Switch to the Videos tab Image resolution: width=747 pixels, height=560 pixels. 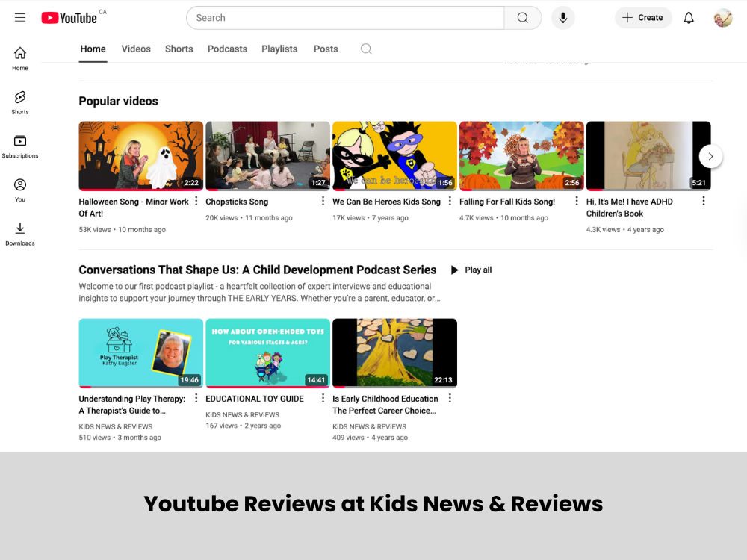(x=136, y=49)
